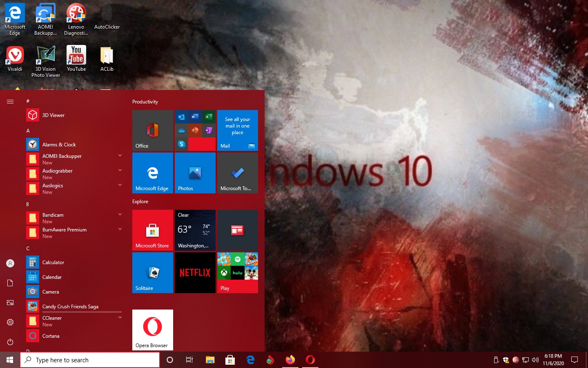Open Task View on the taskbar
This screenshot has width=588, height=368.
coord(189,360)
